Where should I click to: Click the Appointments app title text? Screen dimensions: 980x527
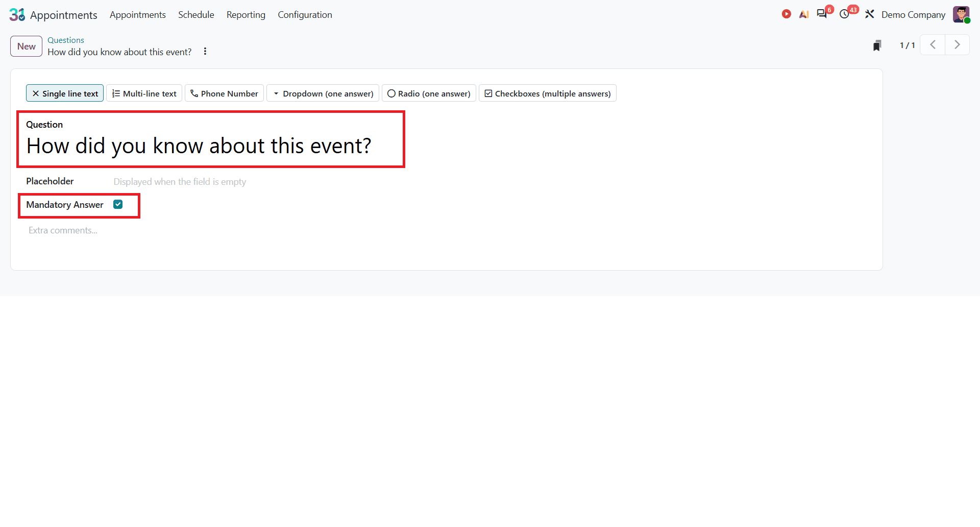63,15
